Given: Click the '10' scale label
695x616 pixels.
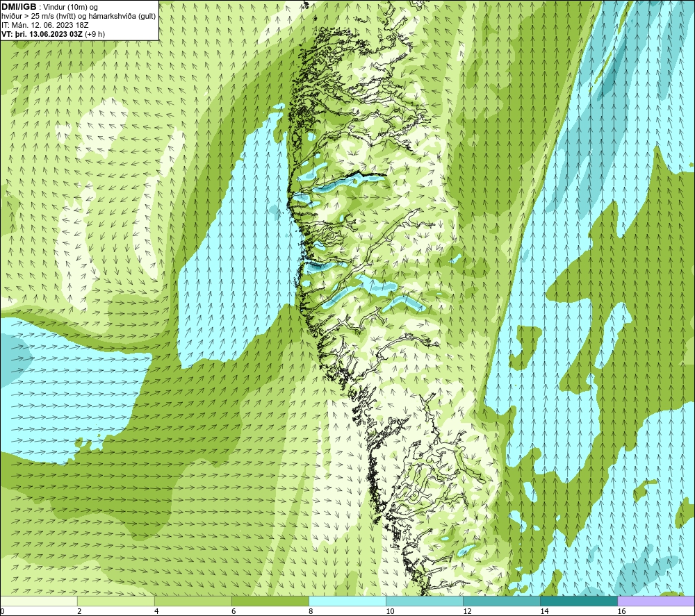Looking at the screenshot, I should pos(390,612).
